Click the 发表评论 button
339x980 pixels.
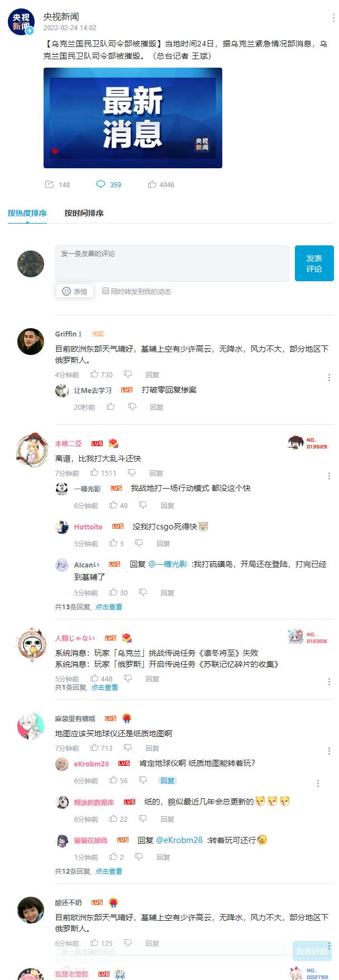click(314, 263)
